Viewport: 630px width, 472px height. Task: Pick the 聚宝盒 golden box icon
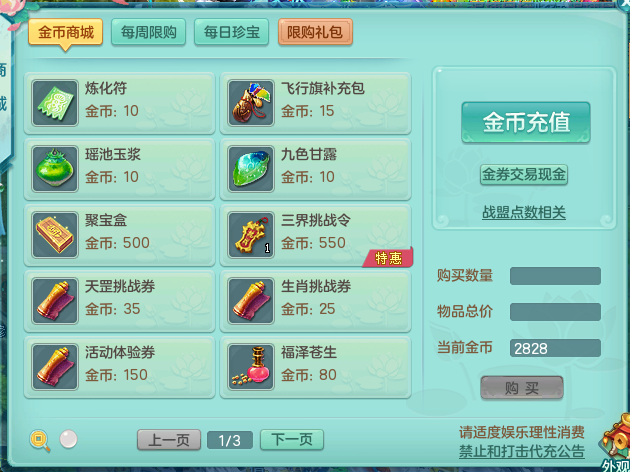pos(55,235)
